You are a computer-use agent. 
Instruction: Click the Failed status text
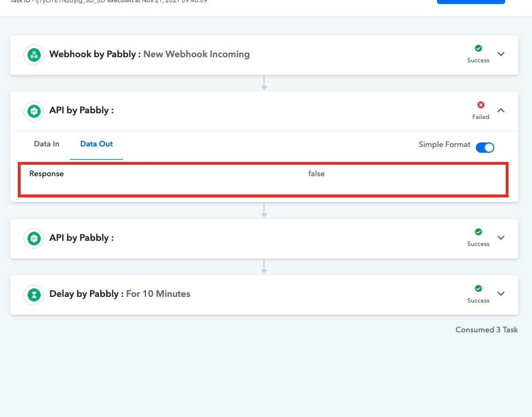481,117
